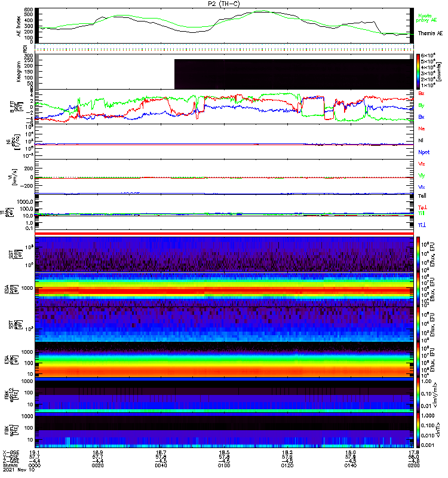Click the ESA ion energy spectrogram
The width and height of the screenshot is (448, 478).
click(224, 289)
